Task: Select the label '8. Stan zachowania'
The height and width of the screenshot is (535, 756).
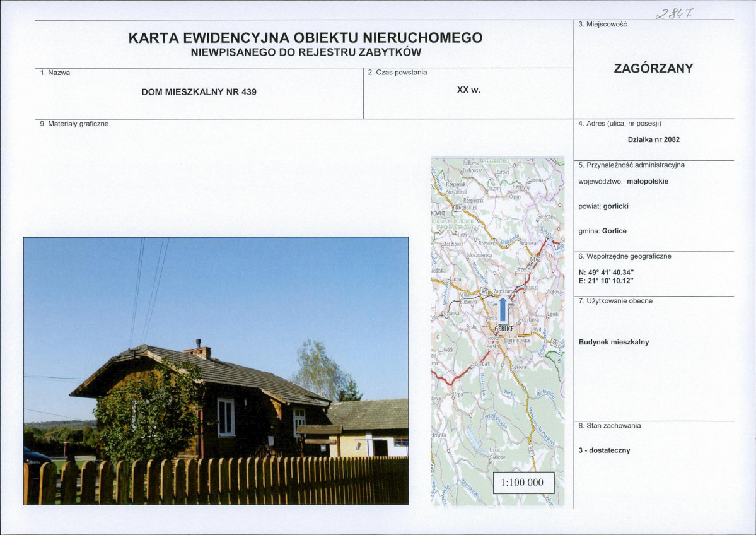Action: [x=610, y=426]
